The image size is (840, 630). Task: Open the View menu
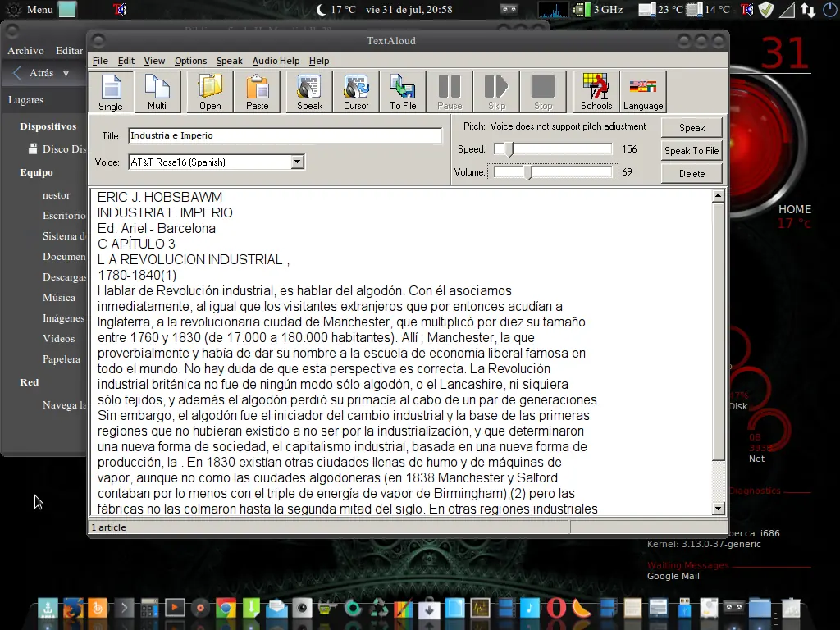click(154, 61)
